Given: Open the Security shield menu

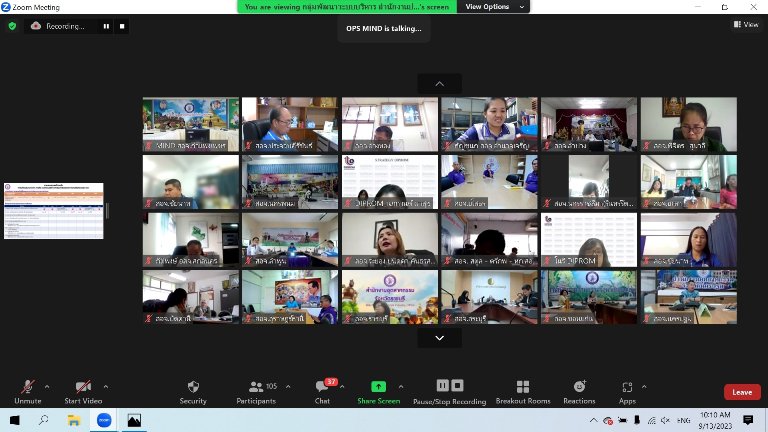Looking at the screenshot, I should click(193, 392).
